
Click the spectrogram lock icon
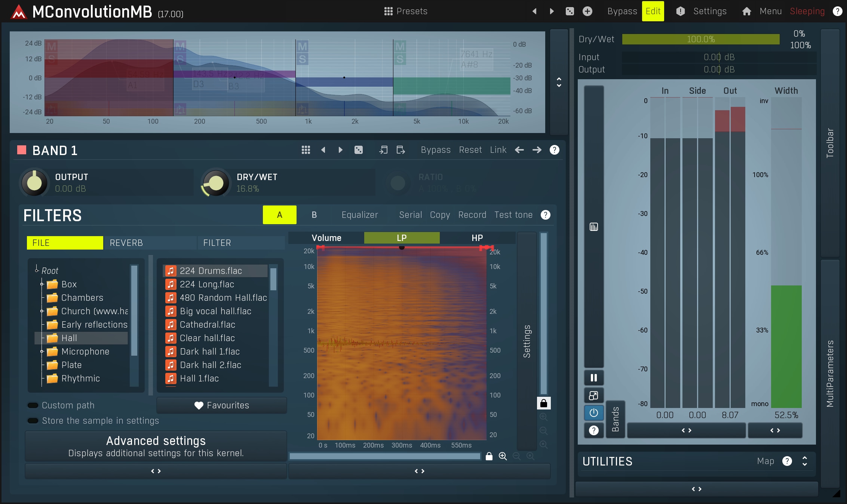(489, 456)
